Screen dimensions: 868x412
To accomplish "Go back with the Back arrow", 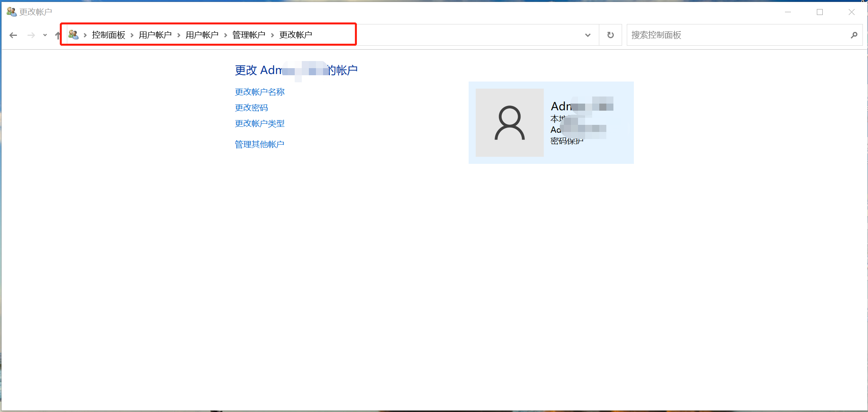I will (x=13, y=35).
